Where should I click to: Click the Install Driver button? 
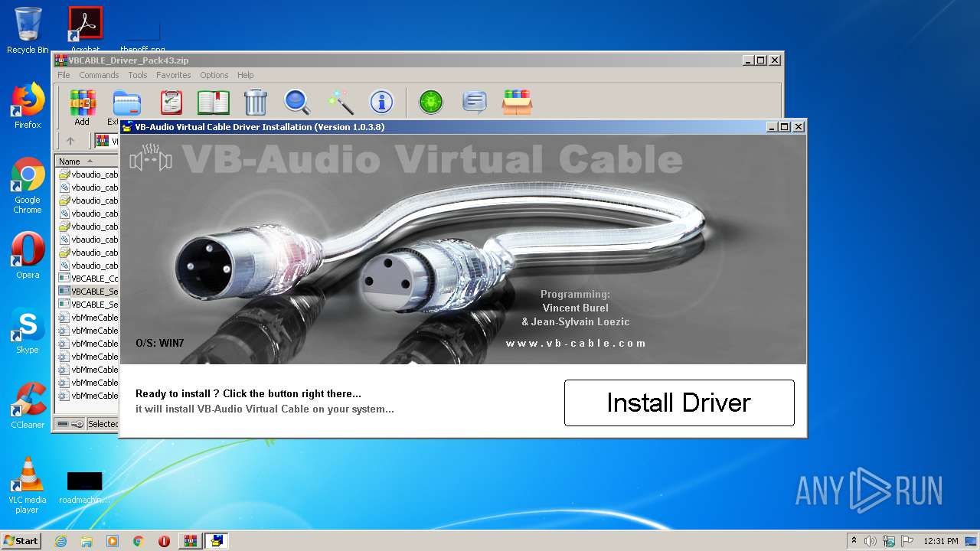[679, 403]
